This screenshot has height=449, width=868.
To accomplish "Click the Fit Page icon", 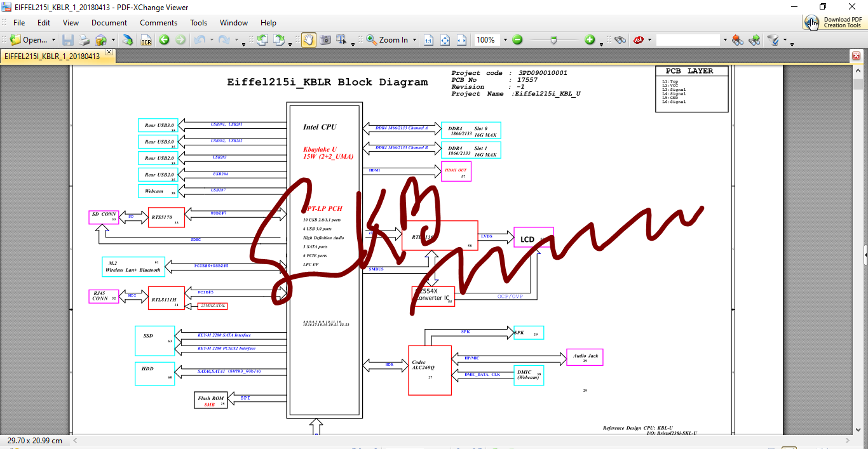I will click(x=445, y=40).
